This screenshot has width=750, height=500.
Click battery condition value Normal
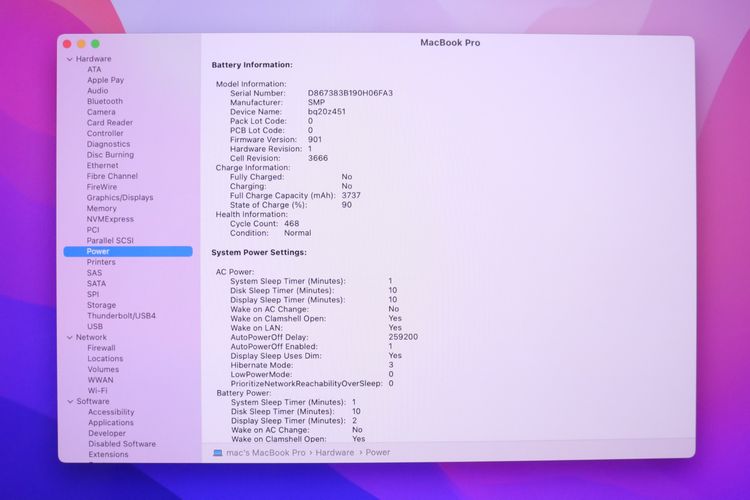tap(298, 233)
